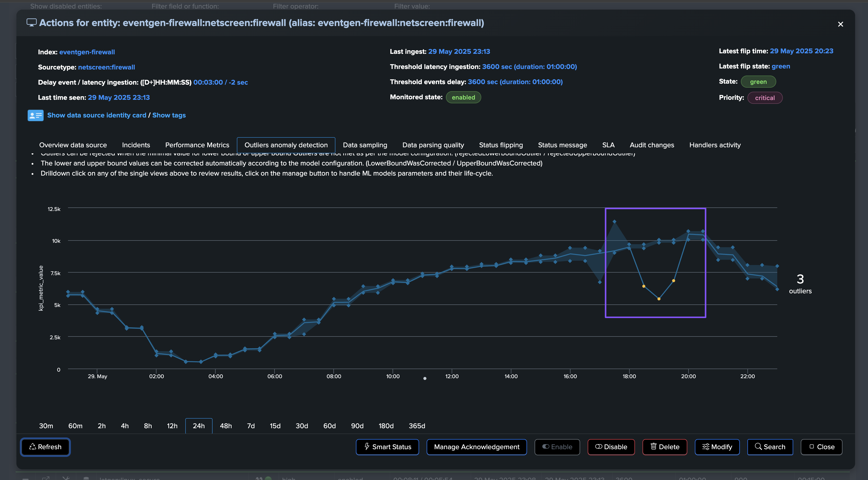Select the 7d time range
Screen dimensions: 868x480
[251, 426]
